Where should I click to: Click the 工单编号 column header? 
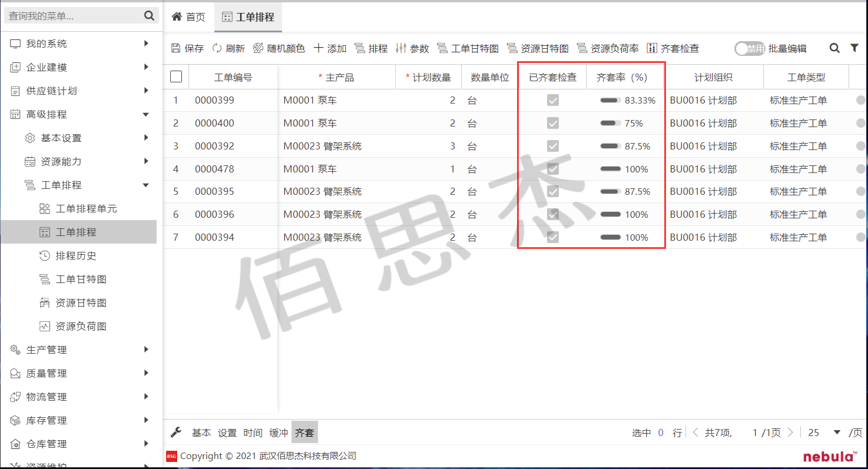(233, 77)
